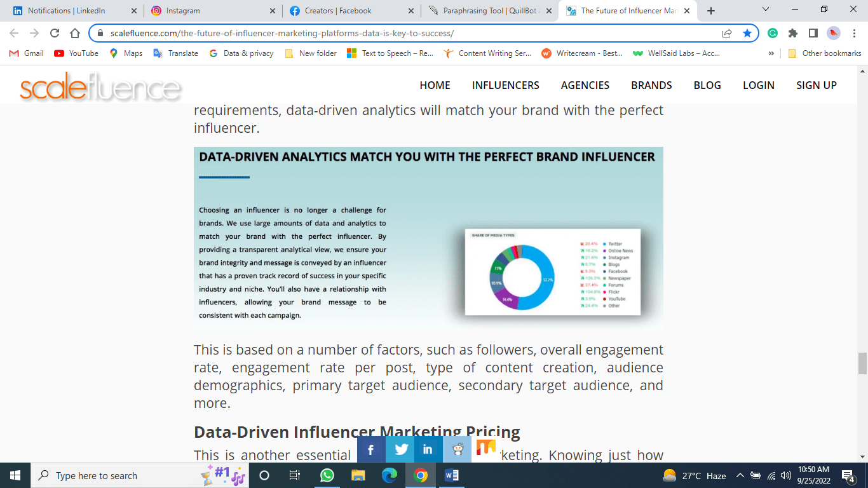Click the SIGN UP menu item

817,85
